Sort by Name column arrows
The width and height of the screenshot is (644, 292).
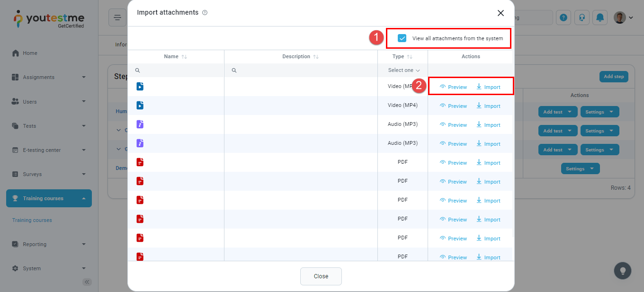pyautogui.click(x=184, y=57)
